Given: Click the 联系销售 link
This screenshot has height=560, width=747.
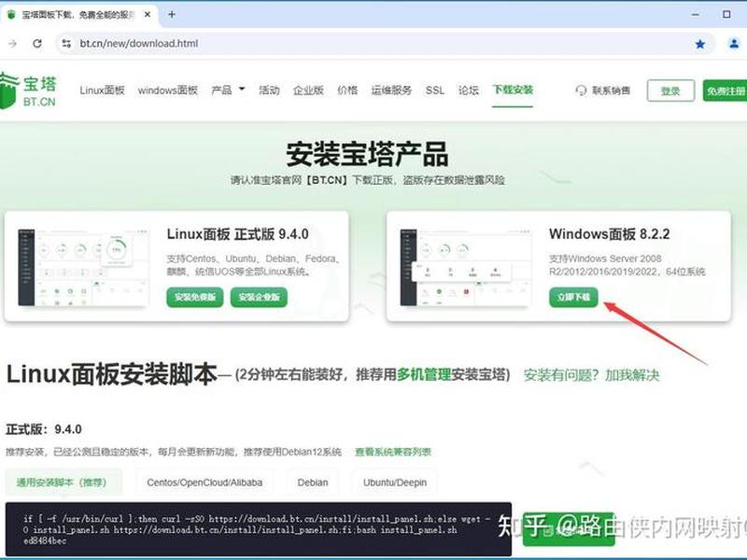Looking at the screenshot, I should [x=611, y=90].
